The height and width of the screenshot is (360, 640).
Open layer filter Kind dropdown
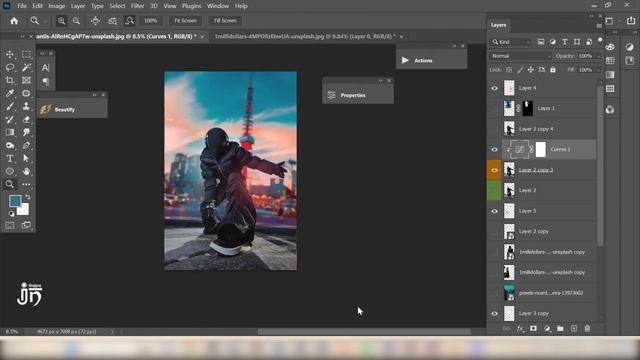click(511, 42)
